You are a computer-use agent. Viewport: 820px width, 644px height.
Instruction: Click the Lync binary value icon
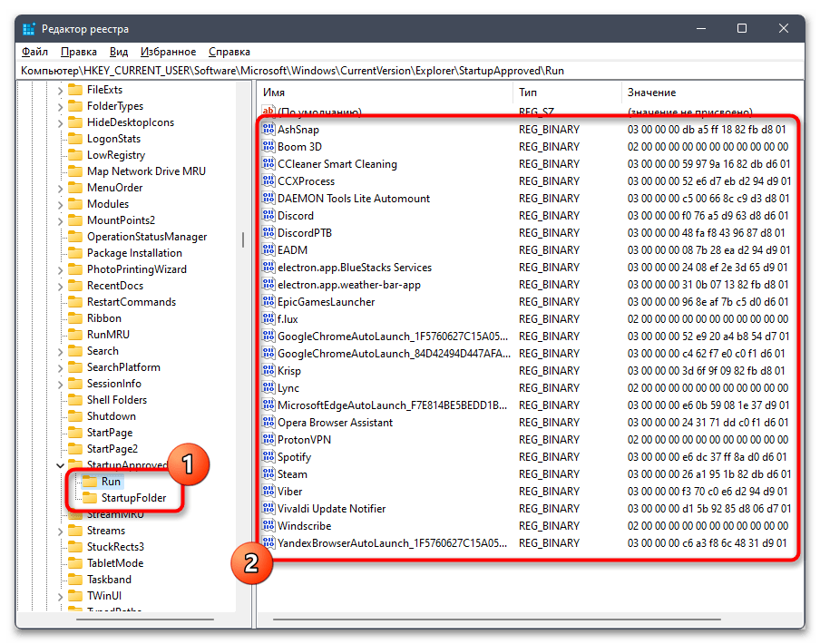pos(268,388)
